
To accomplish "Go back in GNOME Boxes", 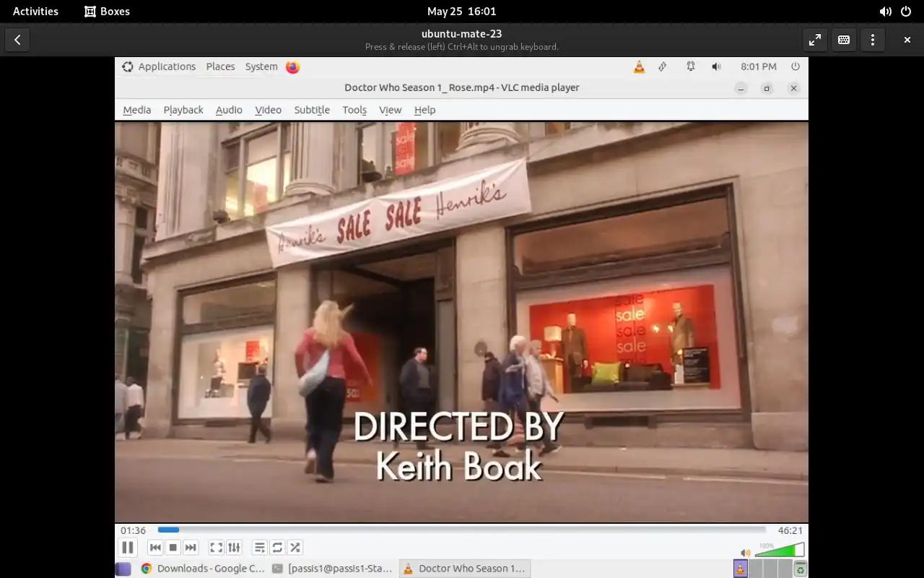I will pos(17,40).
